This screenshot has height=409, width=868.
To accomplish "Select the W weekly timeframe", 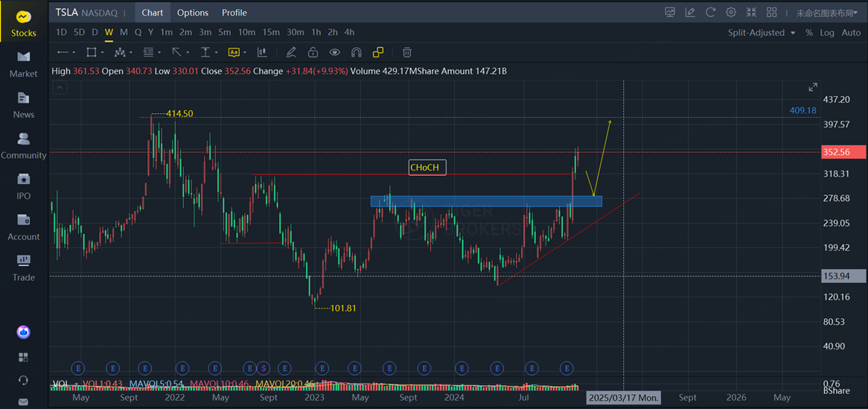I will click(109, 32).
